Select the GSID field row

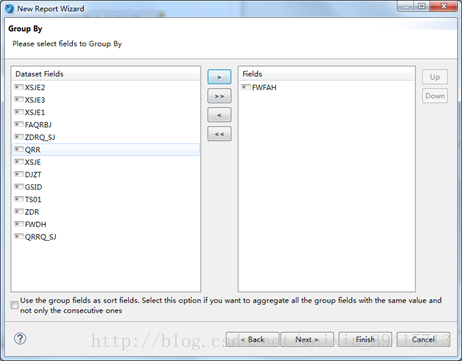point(106,187)
